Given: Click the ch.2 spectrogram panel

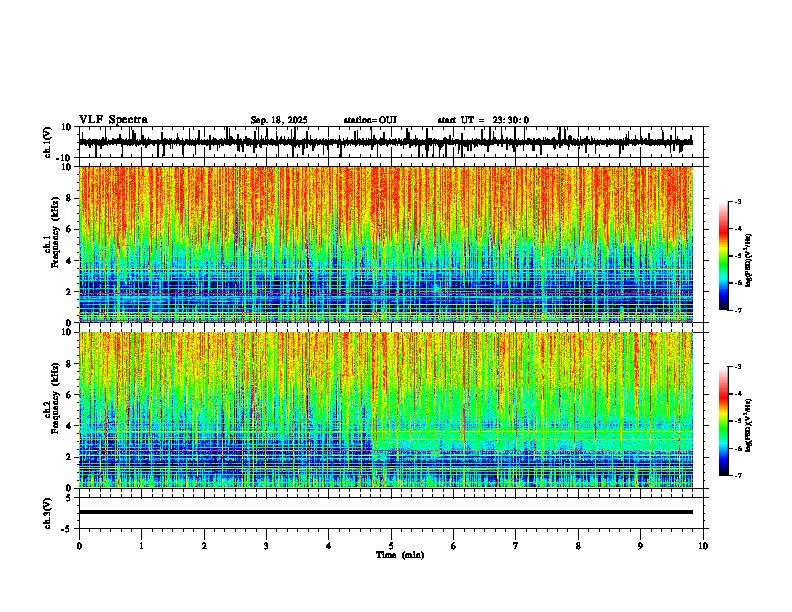Looking at the screenshot, I should pyautogui.click(x=386, y=410).
